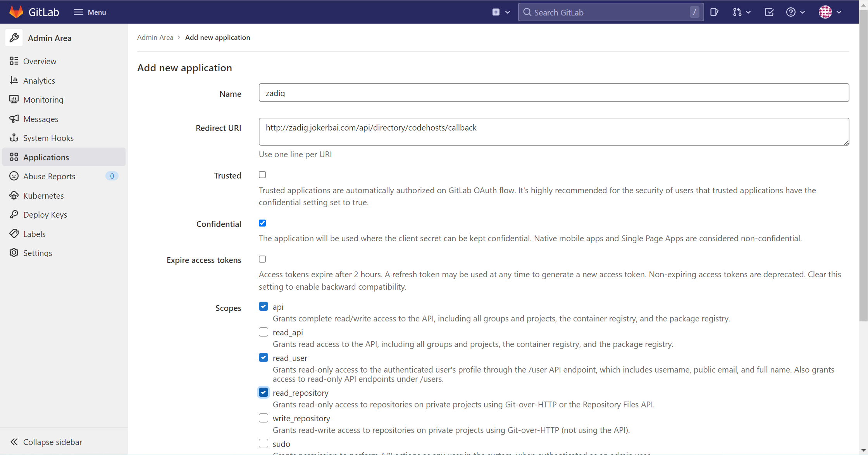
Task: Click the Help question mark icon
Action: pyautogui.click(x=791, y=12)
